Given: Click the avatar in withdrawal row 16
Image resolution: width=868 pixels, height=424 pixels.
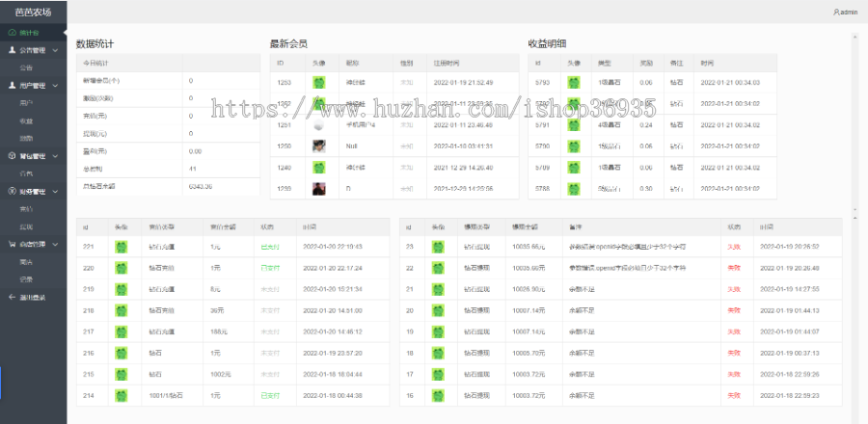Looking at the screenshot, I should tap(439, 396).
